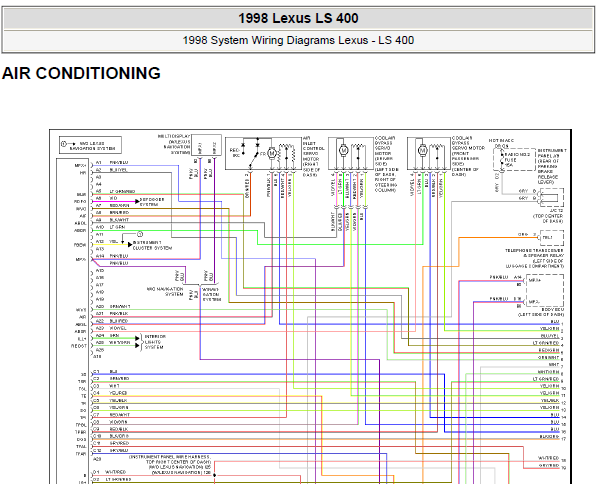Click the '1998 Lexus LS 400' title
This screenshot has width=606, height=484.
[x=298, y=18]
